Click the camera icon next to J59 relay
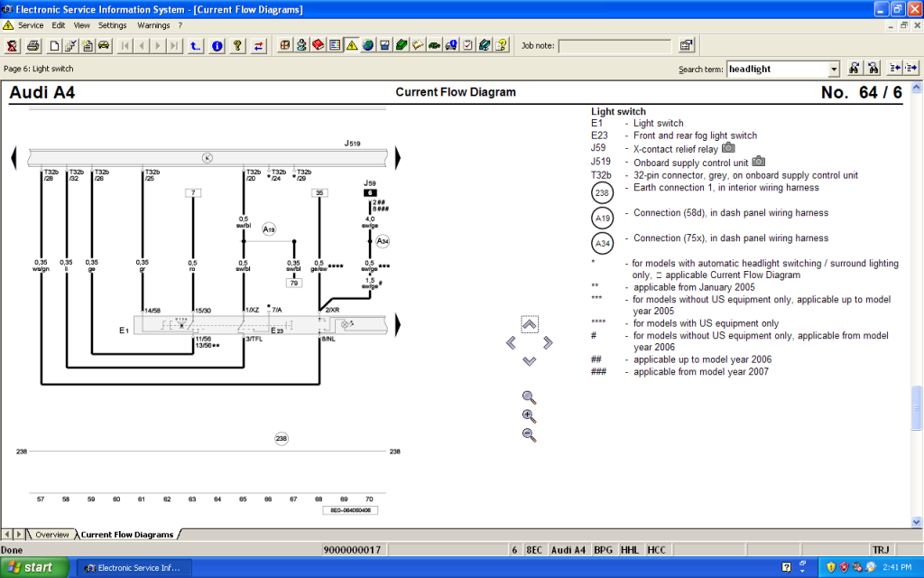924x578 pixels. (728, 147)
